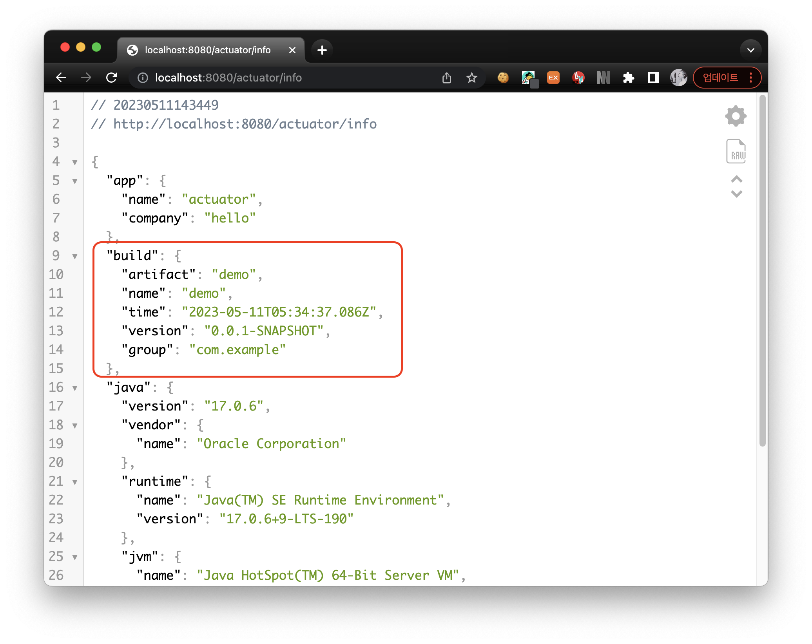Toggle RAW view of JSON
This screenshot has width=812, height=644.
point(736,151)
